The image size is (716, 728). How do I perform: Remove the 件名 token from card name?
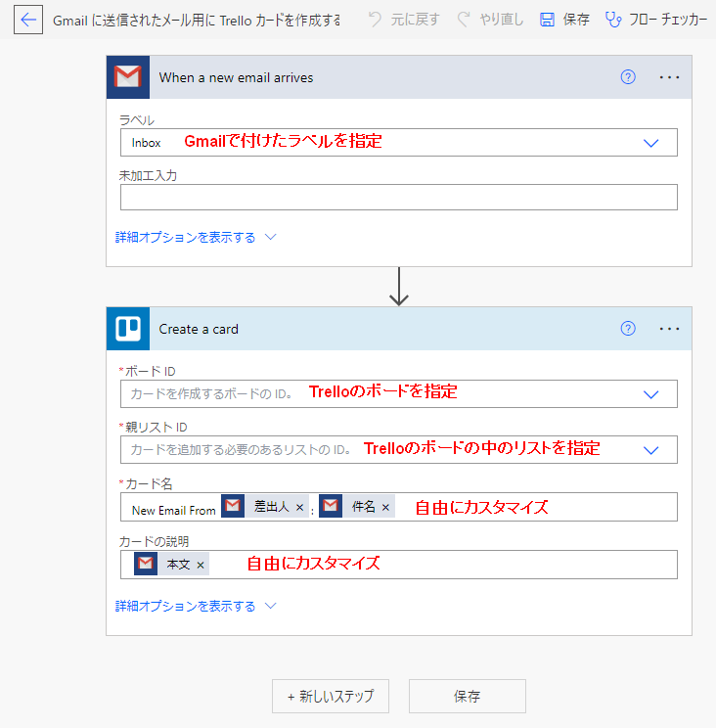coord(385,508)
